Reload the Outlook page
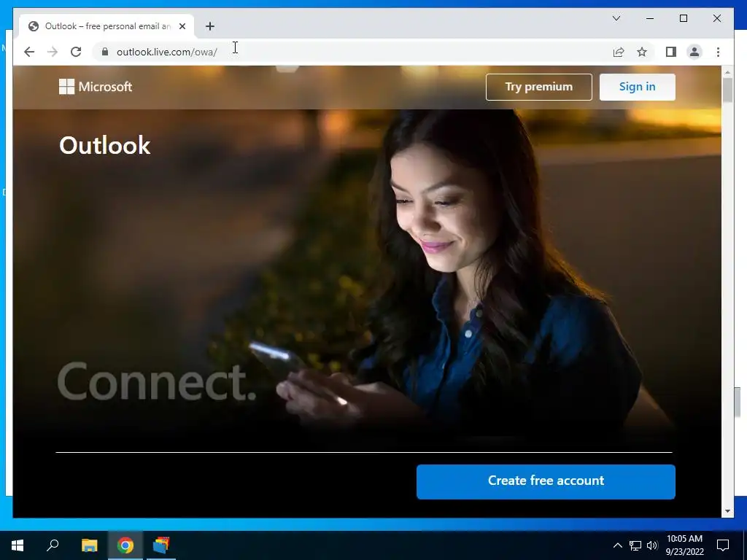The image size is (747, 560). tap(76, 52)
